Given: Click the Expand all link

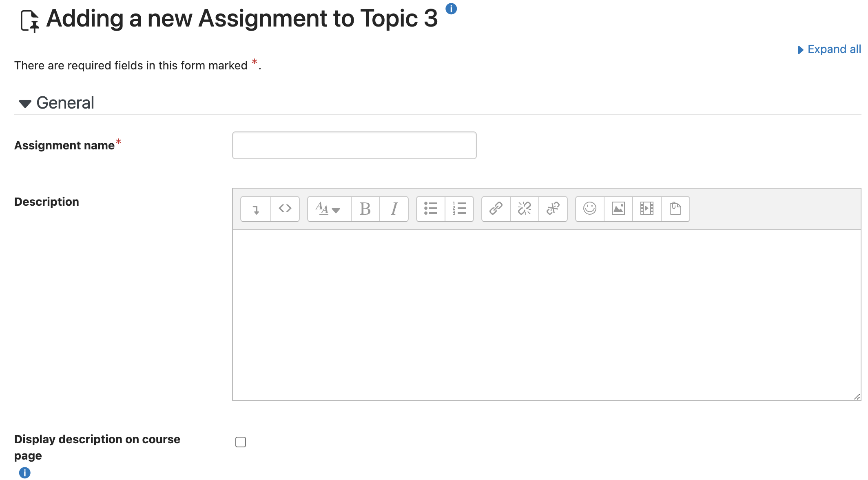Looking at the screenshot, I should pos(829,49).
